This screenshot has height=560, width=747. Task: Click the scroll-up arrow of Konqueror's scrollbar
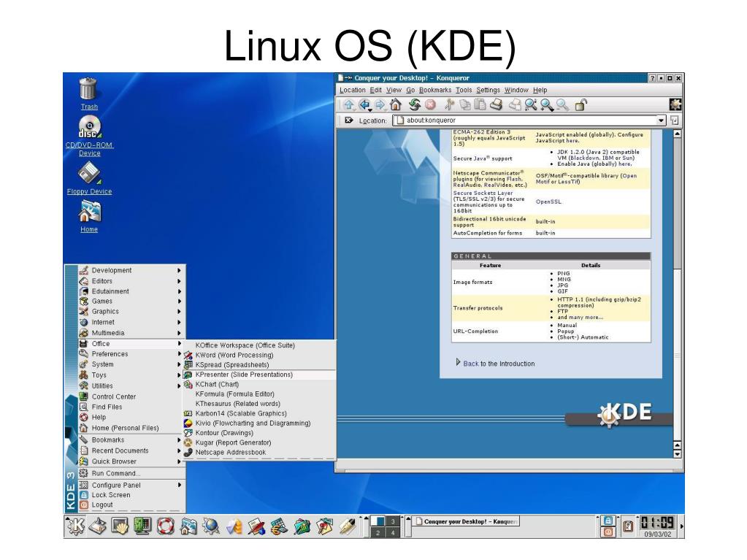pyautogui.click(x=677, y=134)
